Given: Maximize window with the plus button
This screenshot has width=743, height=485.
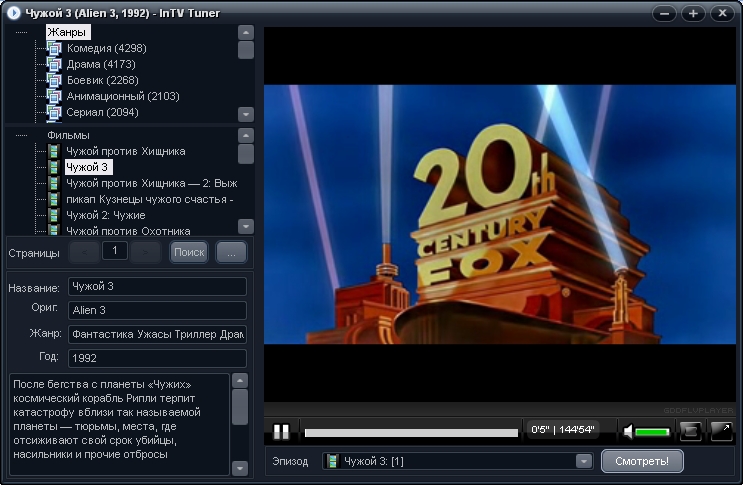Looking at the screenshot, I should coord(693,13).
